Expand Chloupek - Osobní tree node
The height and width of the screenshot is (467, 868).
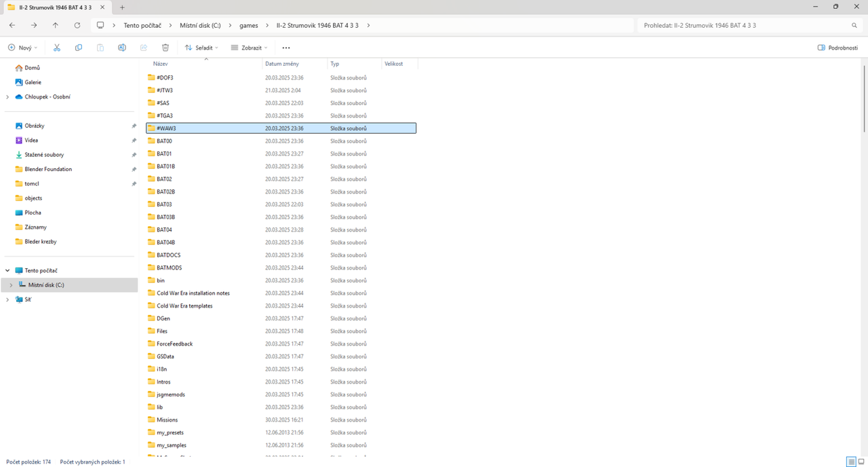tap(7, 97)
